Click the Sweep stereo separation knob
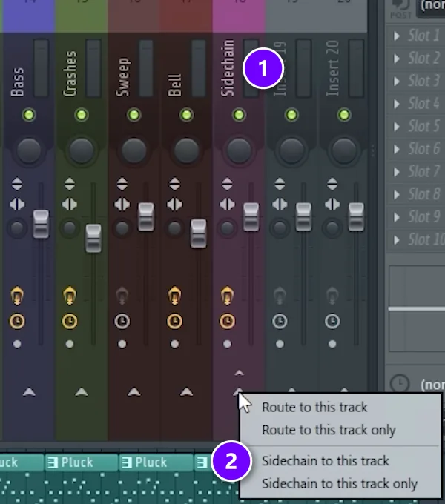This screenshot has width=445, height=504. (122, 228)
